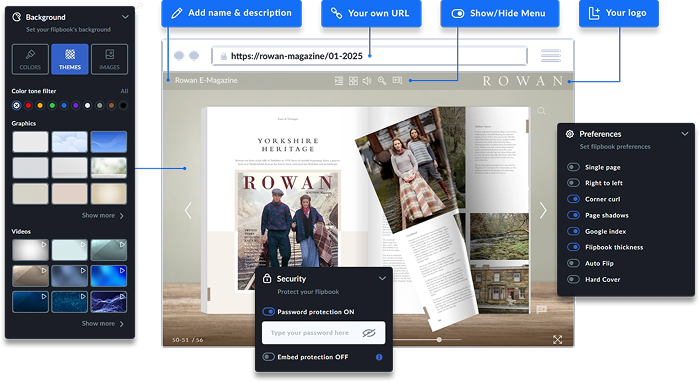Image resolution: width=700 pixels, height=382 pixels.
Task: Toggle the sound speaker icon in flipbook toolbar
Action: click(367, 81)
